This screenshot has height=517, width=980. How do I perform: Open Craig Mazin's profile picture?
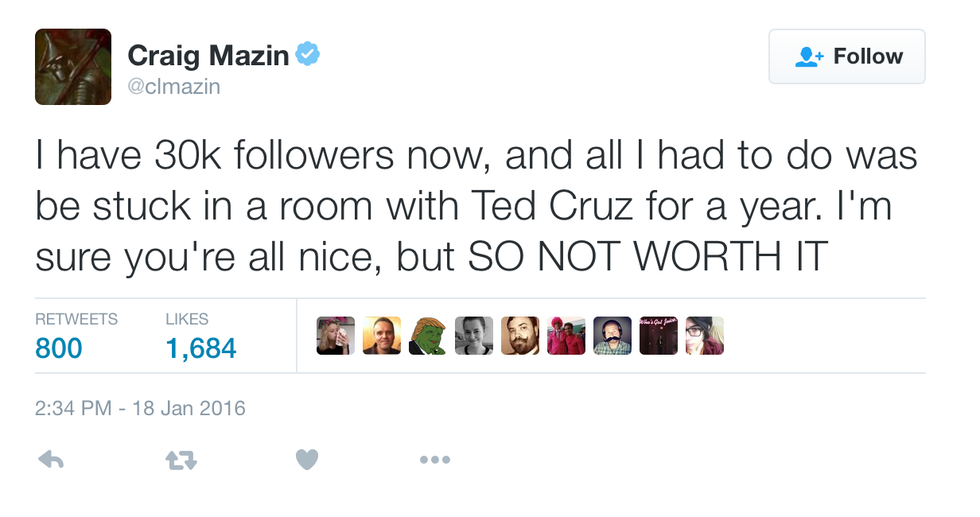click(x=73, y=67)
